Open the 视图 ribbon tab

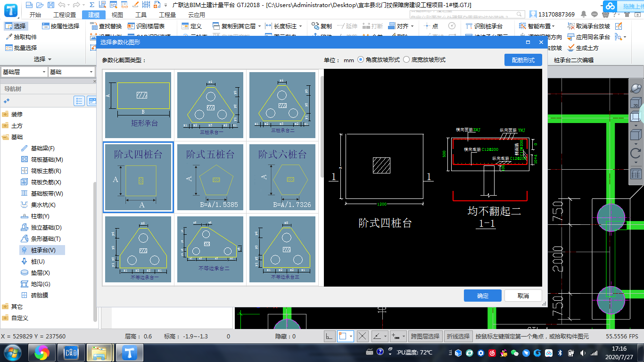117,15
